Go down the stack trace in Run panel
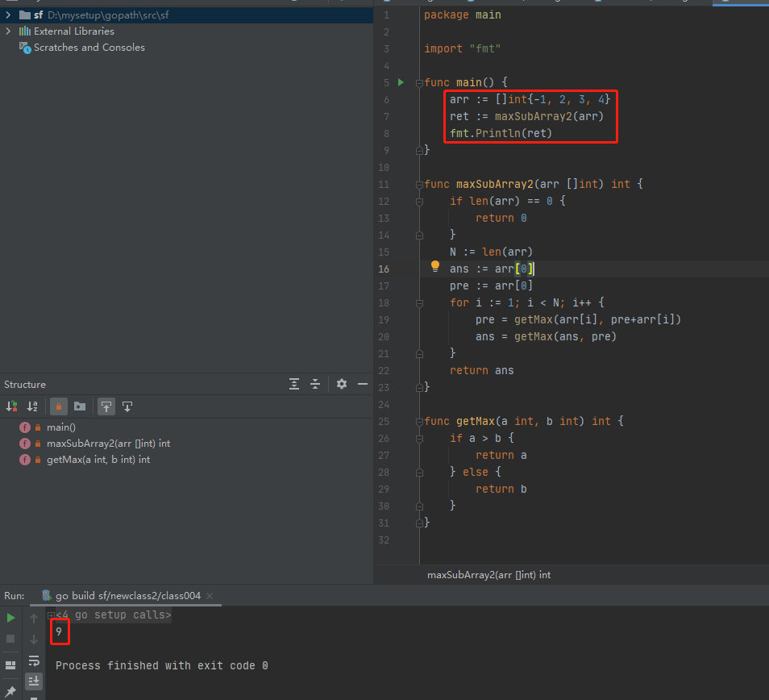Image resolution: width=769 pixels, height=700 pixels. [33, 640]
